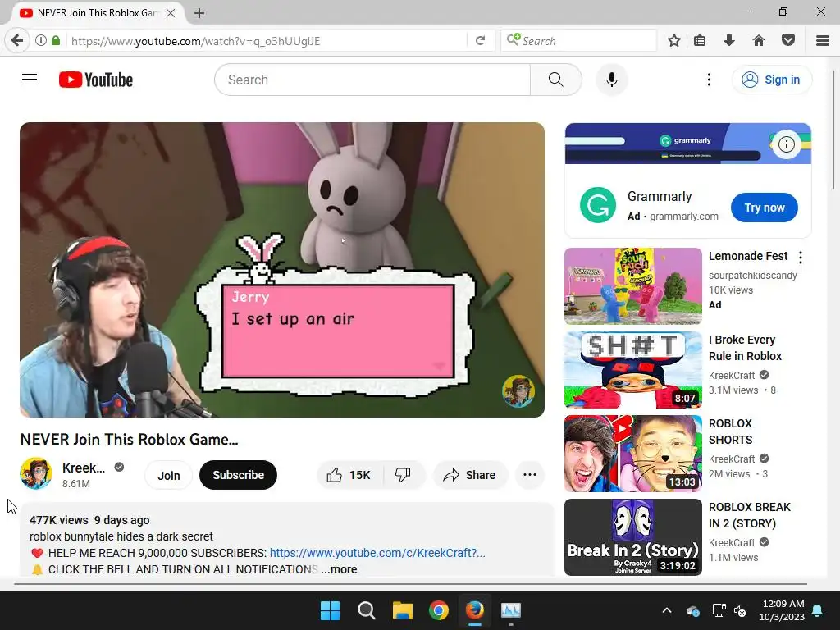Open the I Broke Every Rule thumbnail
This screenshot has height=630, width=840.
(633, 370)
